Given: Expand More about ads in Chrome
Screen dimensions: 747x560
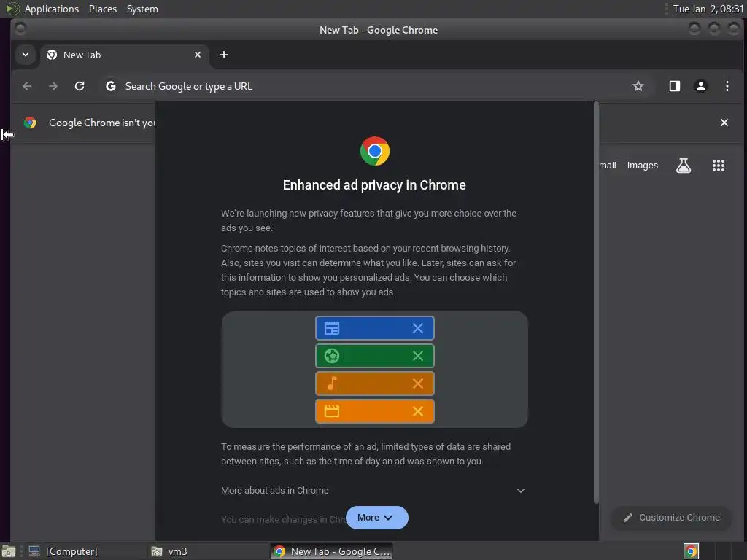Looking at the screenshot, I should (373, 491).
